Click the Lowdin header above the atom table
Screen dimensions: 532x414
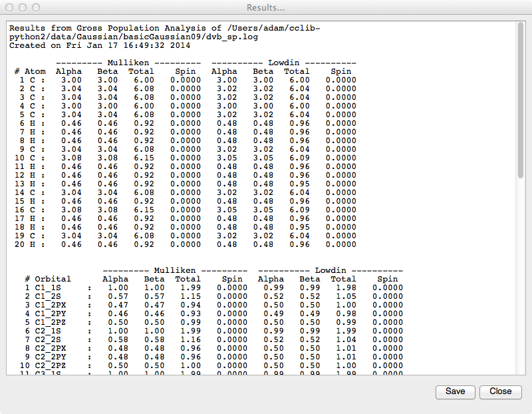click(x=284, y=62)
